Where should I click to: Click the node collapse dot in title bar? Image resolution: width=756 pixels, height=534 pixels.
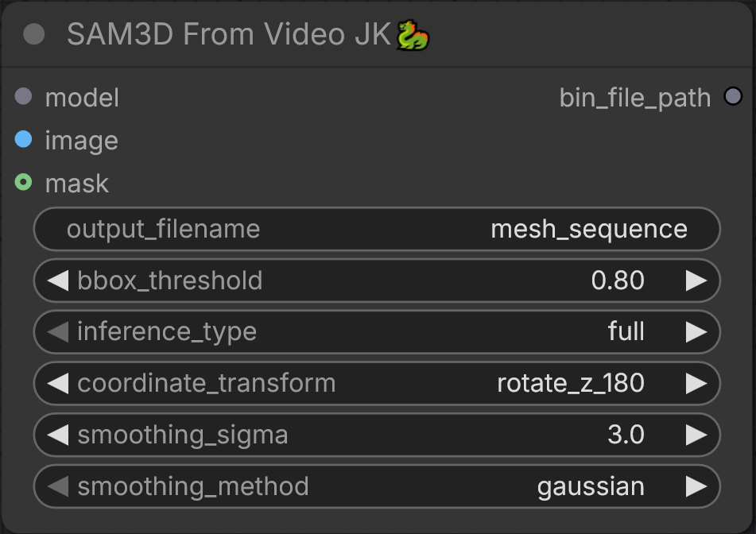click(33, 34)
